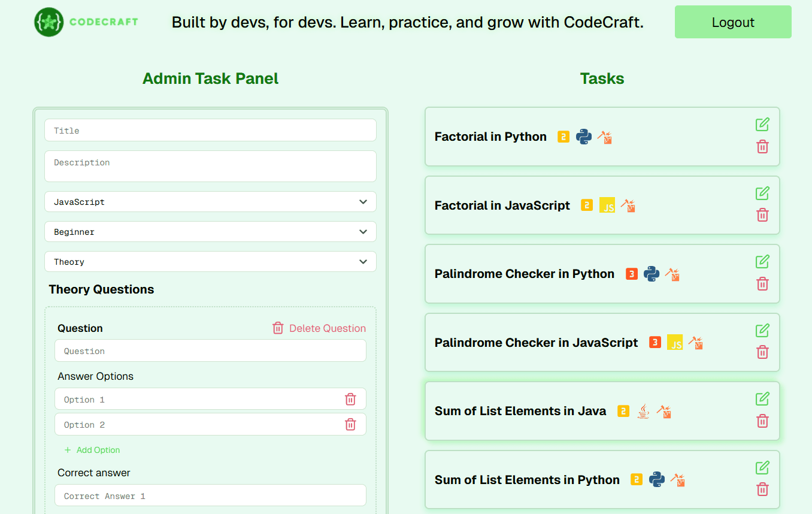This screenshot has width=812, height=514.
Task: Edit the Factorial in JavaScript task
Action: 762,193
